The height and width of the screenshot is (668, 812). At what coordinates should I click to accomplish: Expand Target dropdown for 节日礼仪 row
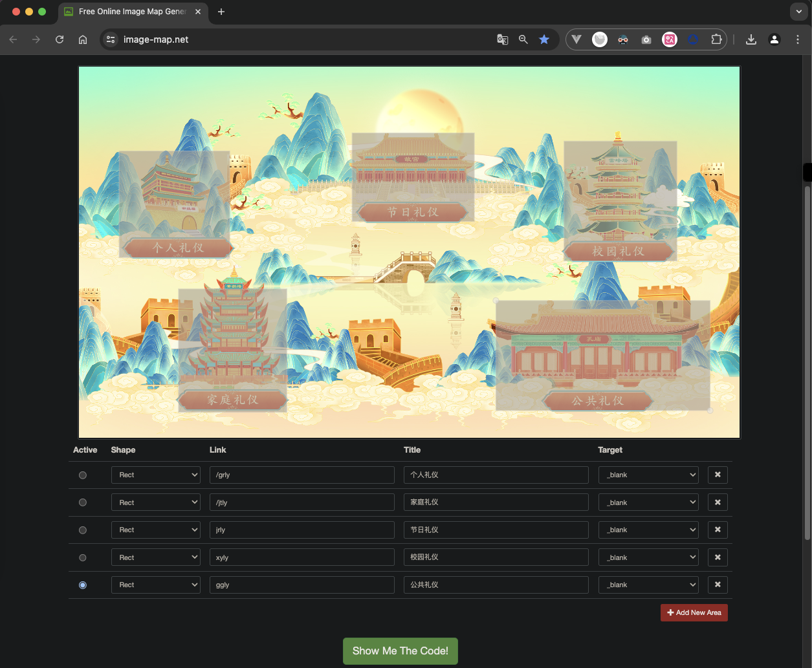coord(648,530)
